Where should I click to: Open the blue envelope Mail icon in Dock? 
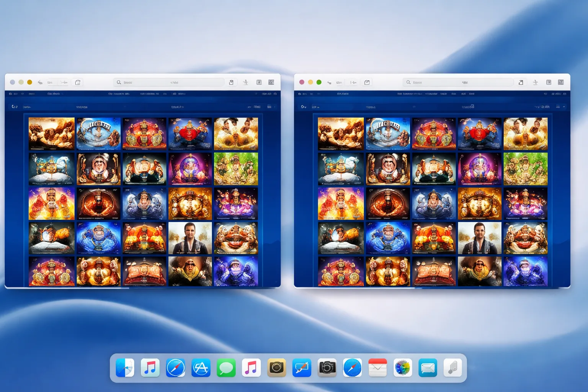428,368
